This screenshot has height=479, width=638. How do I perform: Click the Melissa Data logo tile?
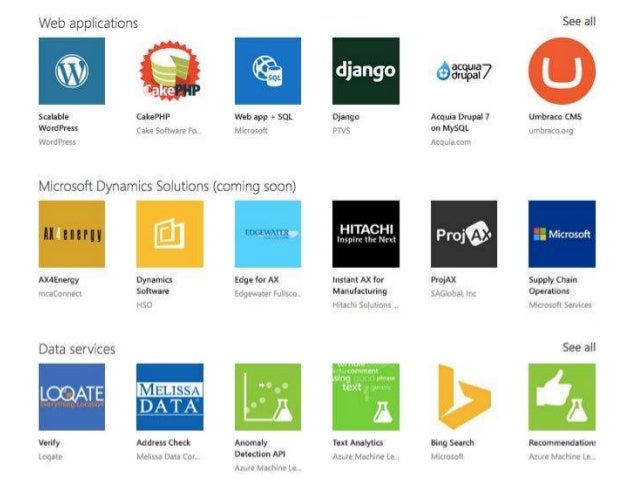pyautogui.click(x=170, y=397)
